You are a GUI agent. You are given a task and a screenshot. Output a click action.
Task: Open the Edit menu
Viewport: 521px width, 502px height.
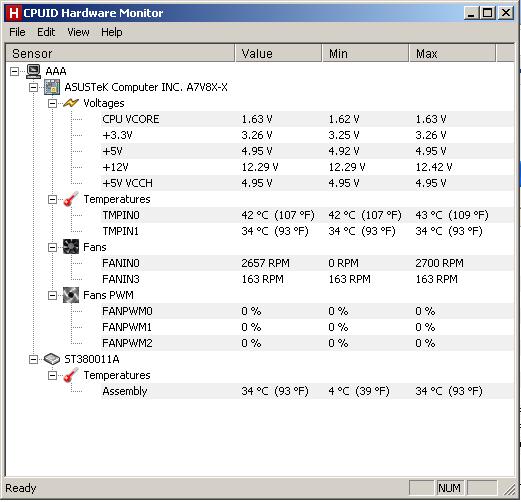tap(46, 32)
